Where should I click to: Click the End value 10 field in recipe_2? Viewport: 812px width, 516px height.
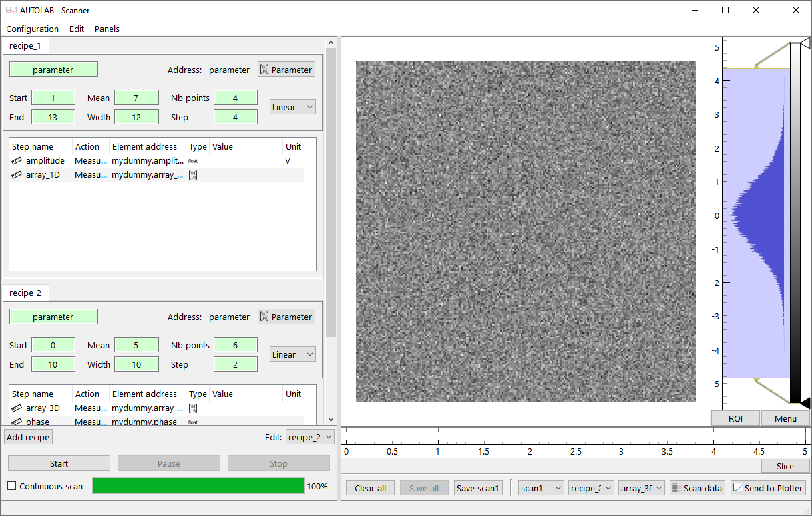pyautogui.click(x=53, y=364)
